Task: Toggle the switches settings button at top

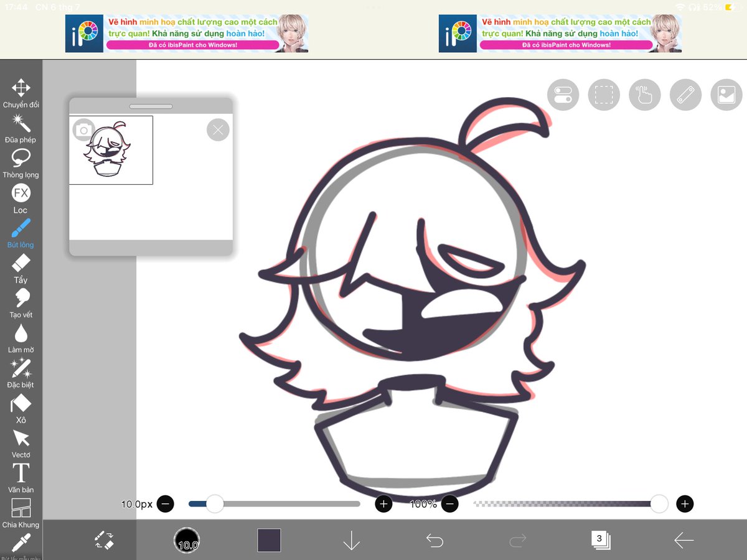Action: click(x=563, y=95)
